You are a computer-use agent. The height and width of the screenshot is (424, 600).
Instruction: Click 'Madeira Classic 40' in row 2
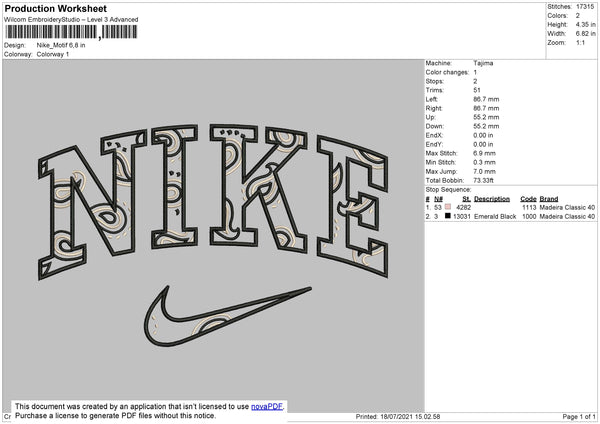pos(567,217)
